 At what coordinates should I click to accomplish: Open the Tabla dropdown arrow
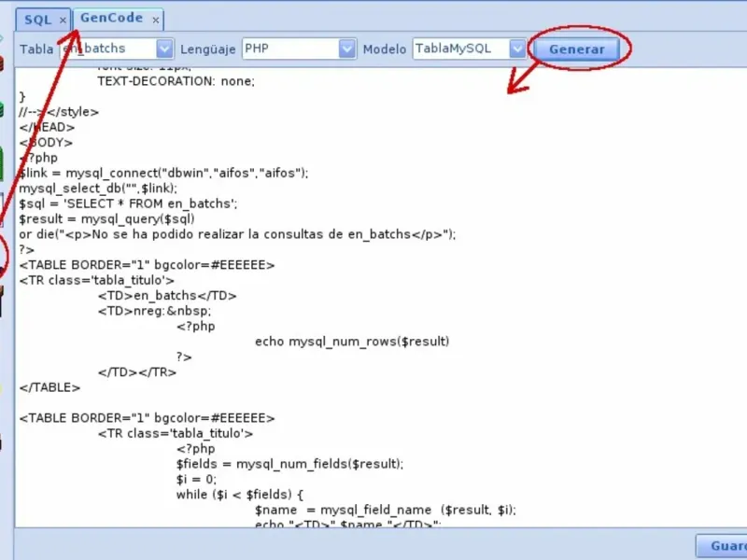point(164,49)
